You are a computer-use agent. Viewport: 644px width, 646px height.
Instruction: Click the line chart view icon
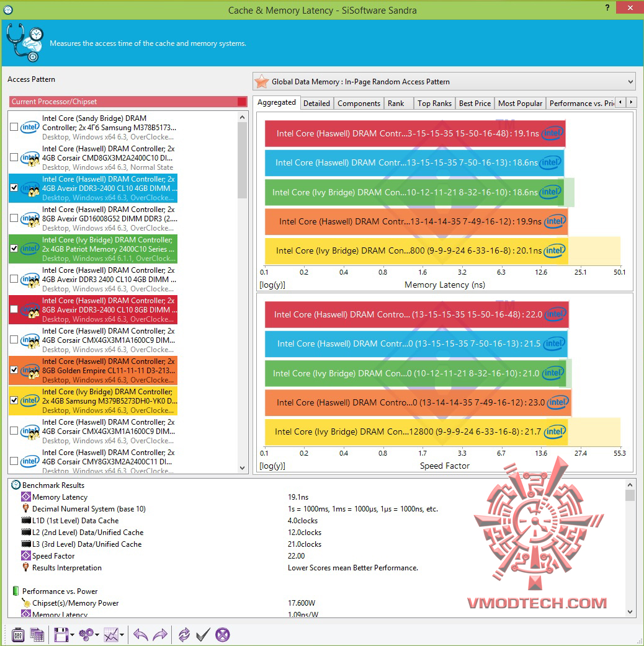(x=111, y=635)
